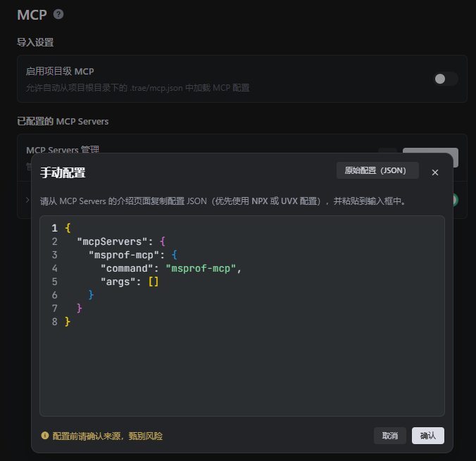Toggle the 启用项目级 MCP switch
Viewport: 476px width, 461px height.
pyautogui.click(x=445, y=79)
